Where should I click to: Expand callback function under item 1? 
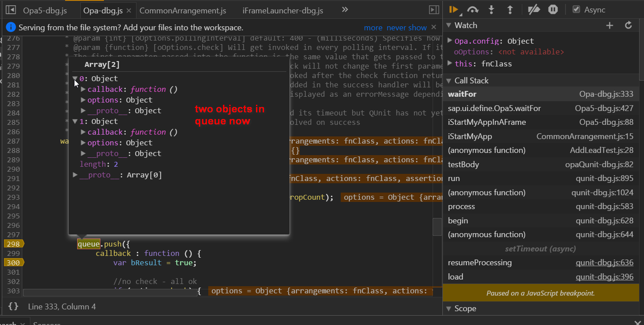[83, 132]
